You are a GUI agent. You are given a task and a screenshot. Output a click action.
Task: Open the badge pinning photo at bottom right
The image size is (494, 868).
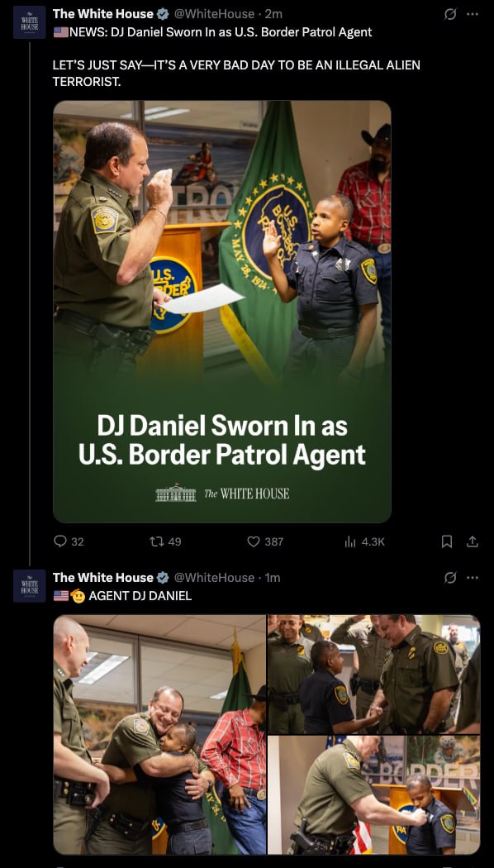(374, 795)
